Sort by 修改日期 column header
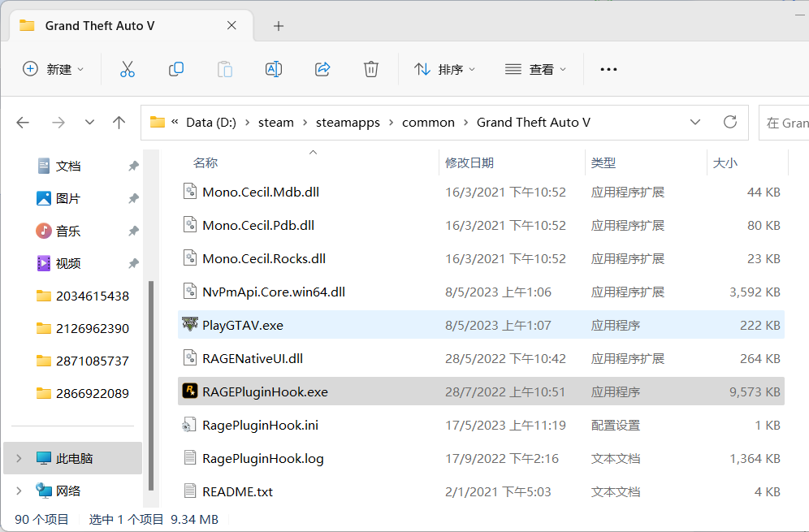The image size is (809, 532). (x=469, y=163)
